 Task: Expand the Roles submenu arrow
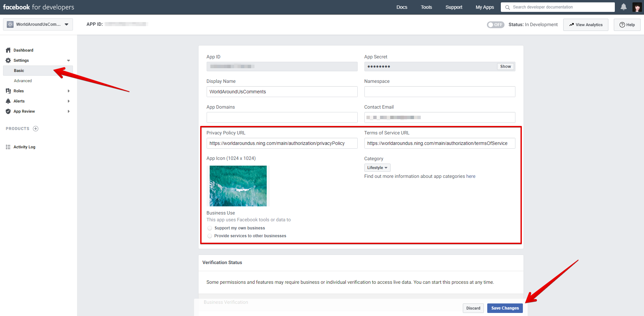pos(69,91)
